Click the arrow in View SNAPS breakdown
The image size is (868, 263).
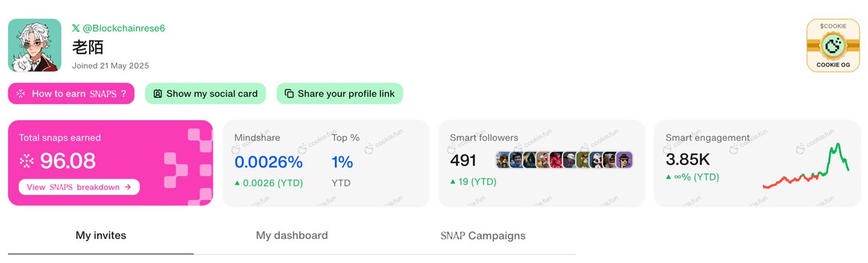[127, 187]
